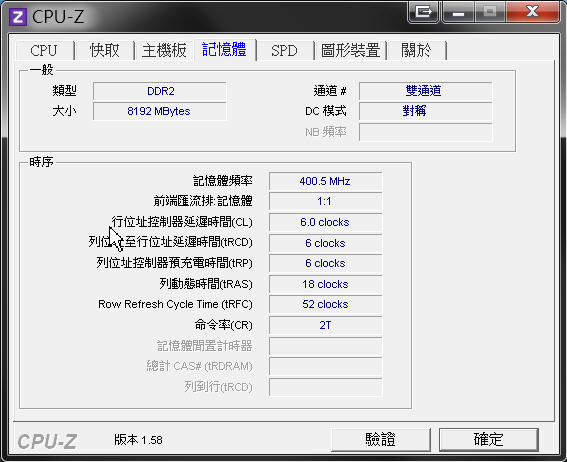The width and height of the screenshot is (567, 462).
Task: Click the minimize-to-tray arrow icon in the title bar
Action: pos(423,12)
